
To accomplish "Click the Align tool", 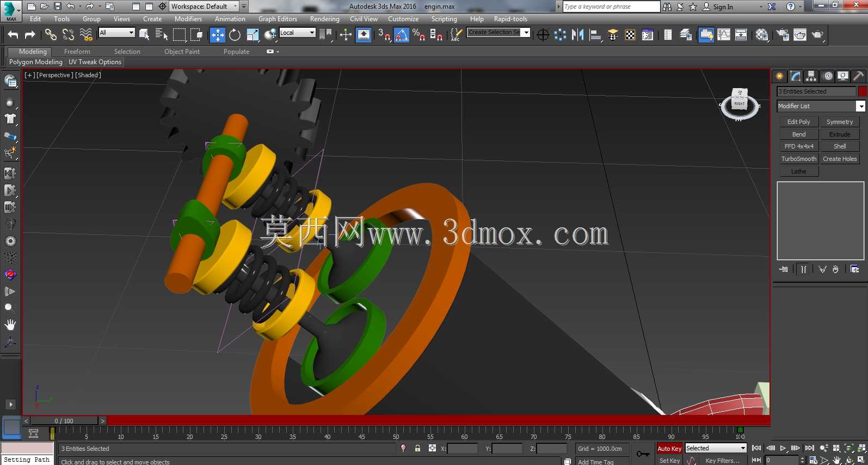I will pyautogui.click(x=595, y=35).
